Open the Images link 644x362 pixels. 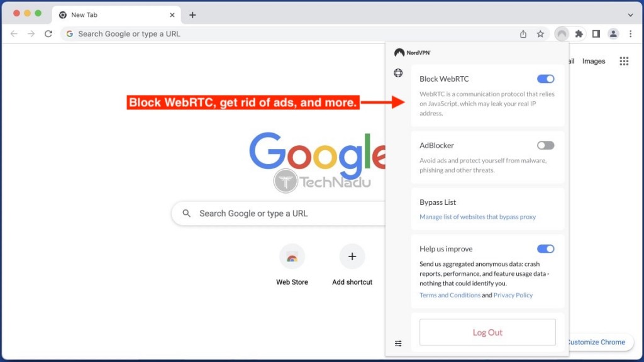(594, 61)
